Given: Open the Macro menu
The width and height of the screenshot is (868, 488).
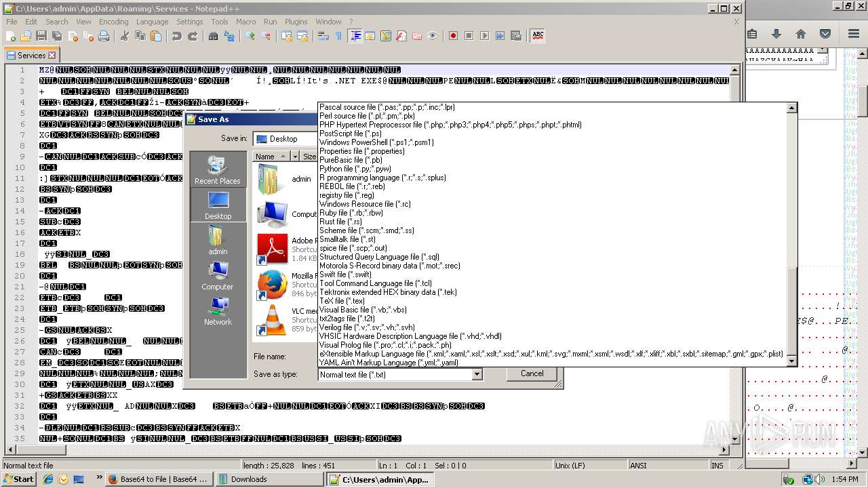Looking at the screenshot, I should (245, 22).
